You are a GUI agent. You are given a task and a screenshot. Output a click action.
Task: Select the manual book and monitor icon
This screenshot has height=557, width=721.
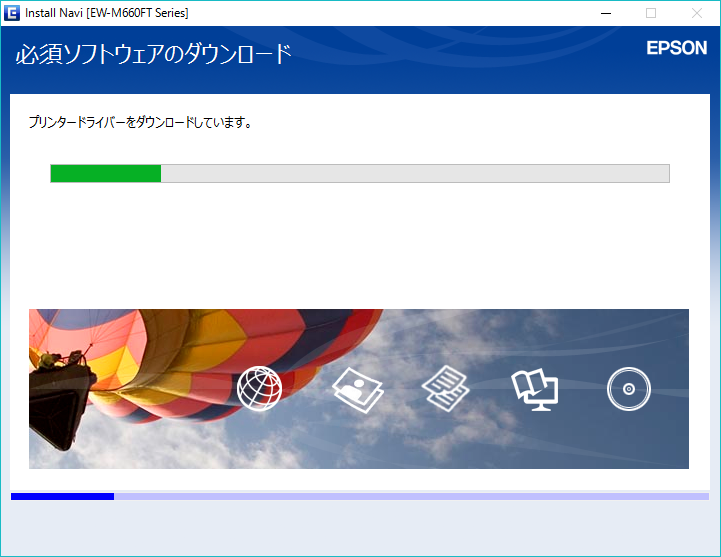tap(534, 388)
